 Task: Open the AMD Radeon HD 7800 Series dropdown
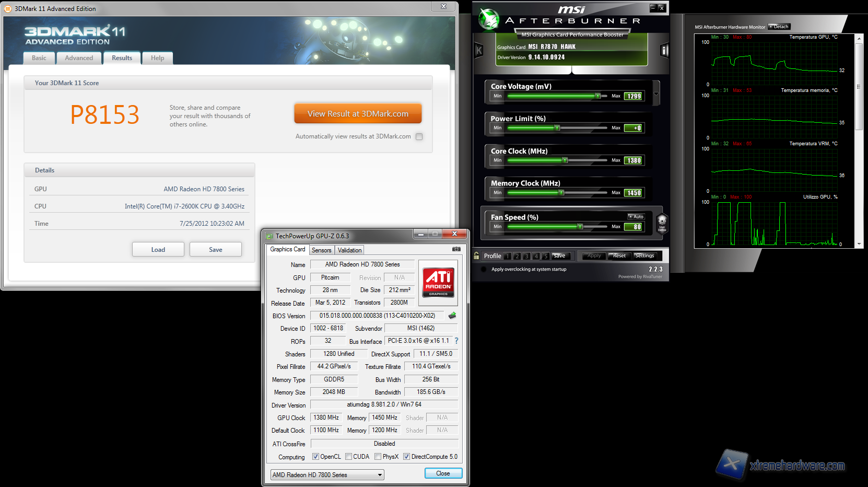327,475
